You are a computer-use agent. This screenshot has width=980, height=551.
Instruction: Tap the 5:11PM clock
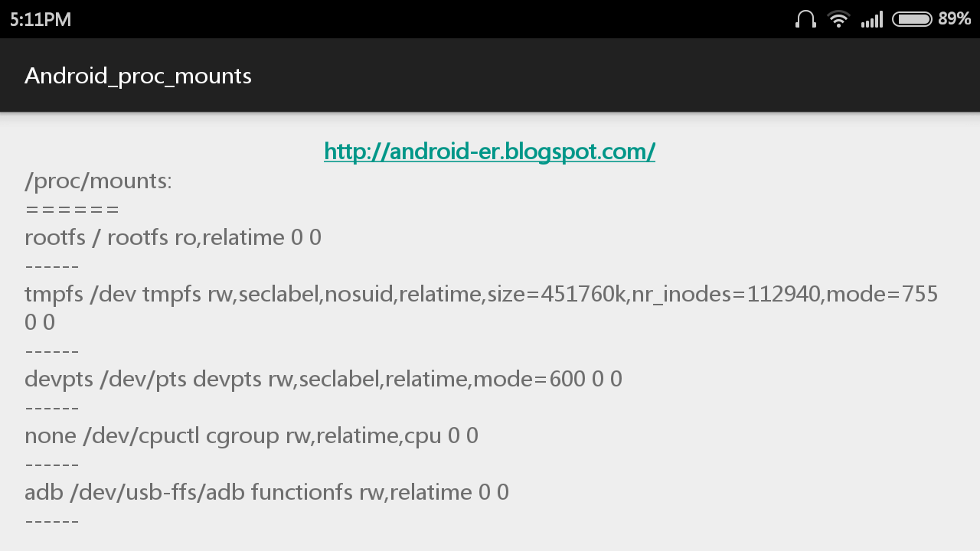tap(41, 19)
